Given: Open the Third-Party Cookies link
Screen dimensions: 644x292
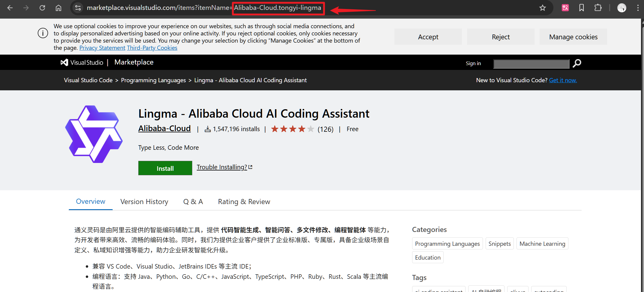Looking at the screenshot, I should 152,48.
